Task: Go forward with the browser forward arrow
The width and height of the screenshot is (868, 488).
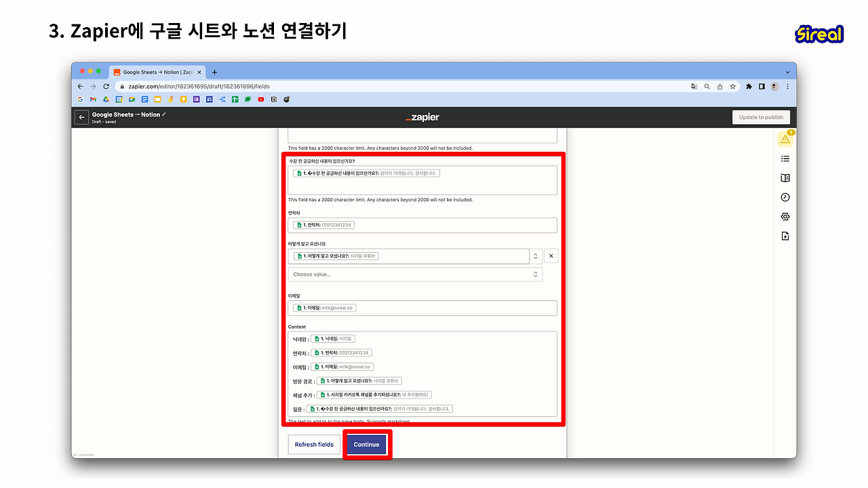Action: (93, 86)
